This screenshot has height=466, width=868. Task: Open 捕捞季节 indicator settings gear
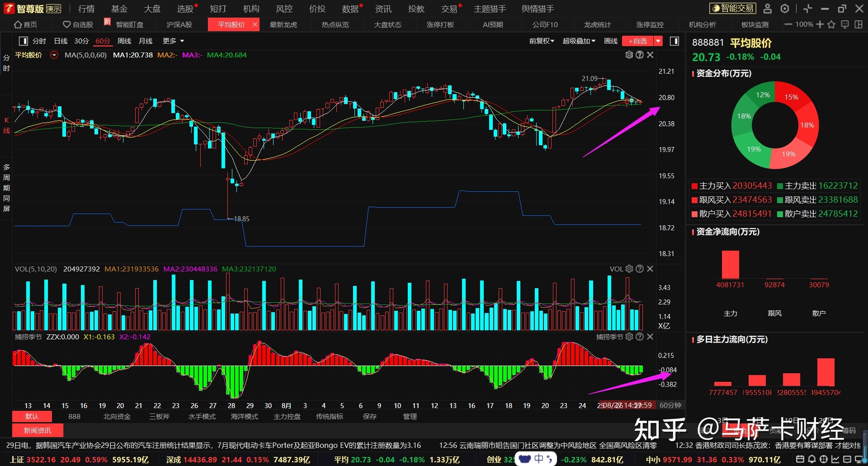(x=629, y=337)
